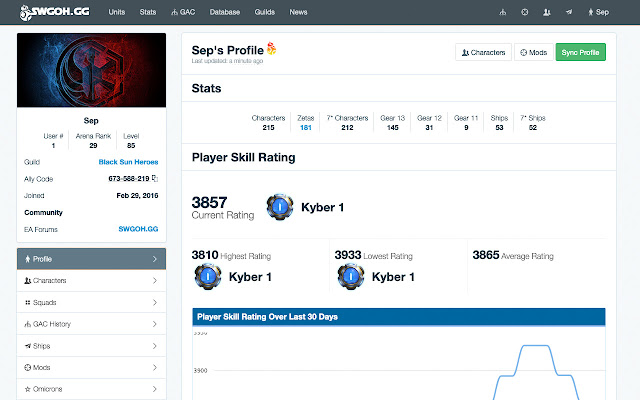Click the green Sync Profile button
This screenshot has height=400, width=640.
click(x=580, y=52)
